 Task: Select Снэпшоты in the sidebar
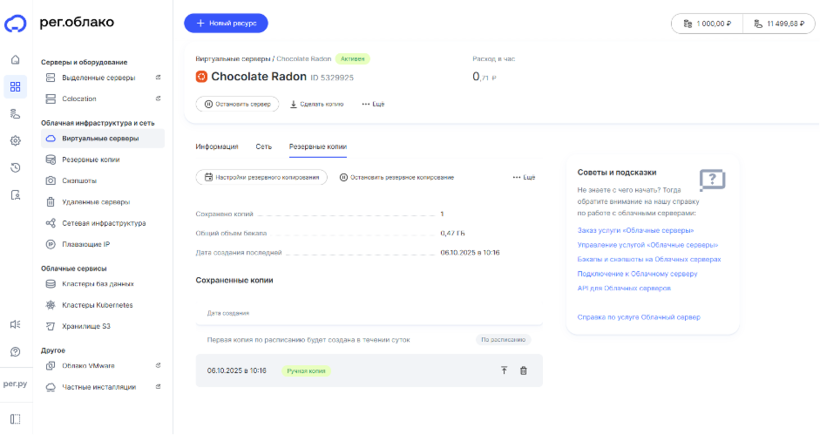(79, 181)
